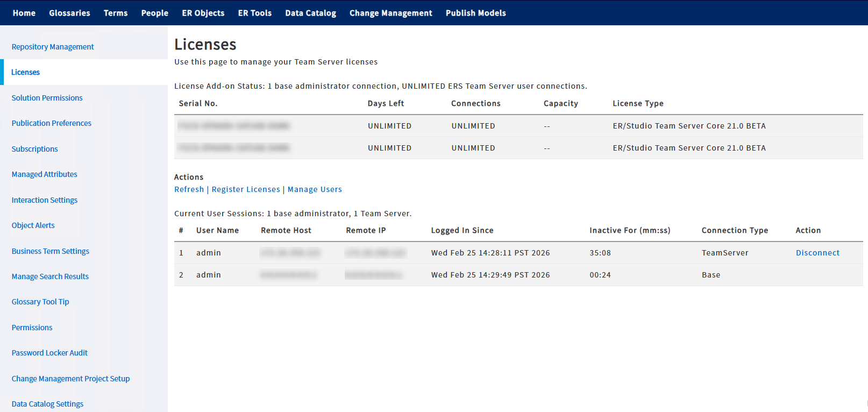Click the Inactive For (mm:ss) header
This screenshot has height=412, width=868.
click(x=630, y=230)
